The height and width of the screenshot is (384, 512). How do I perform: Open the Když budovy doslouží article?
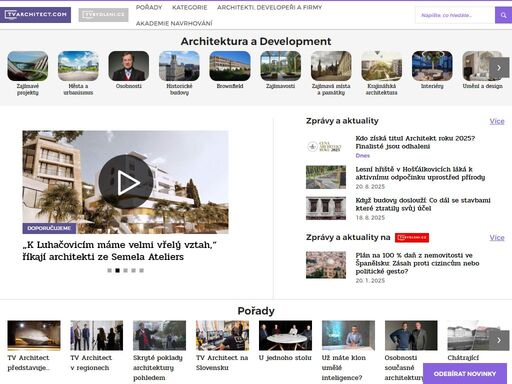point(423,204)
